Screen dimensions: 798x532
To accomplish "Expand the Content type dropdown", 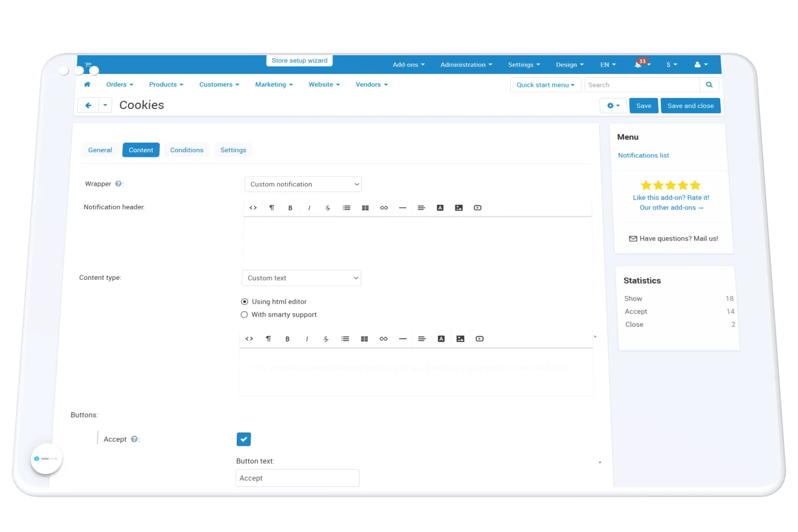I will 301,278.
